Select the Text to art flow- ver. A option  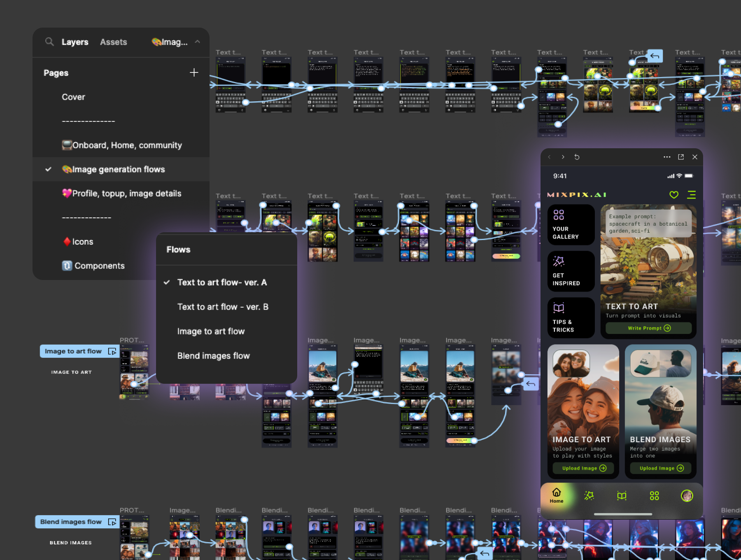[222, 282]
